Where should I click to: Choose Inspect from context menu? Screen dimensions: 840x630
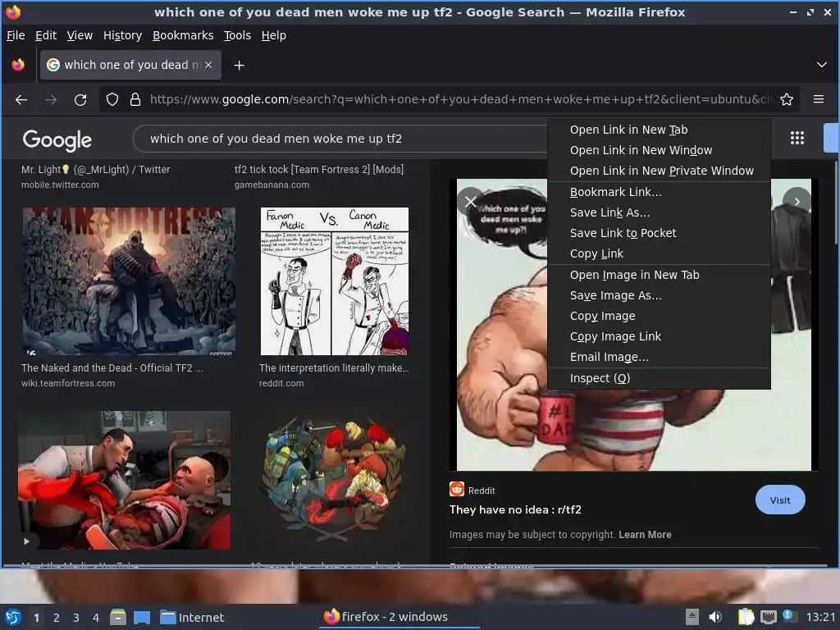point(659,378)
